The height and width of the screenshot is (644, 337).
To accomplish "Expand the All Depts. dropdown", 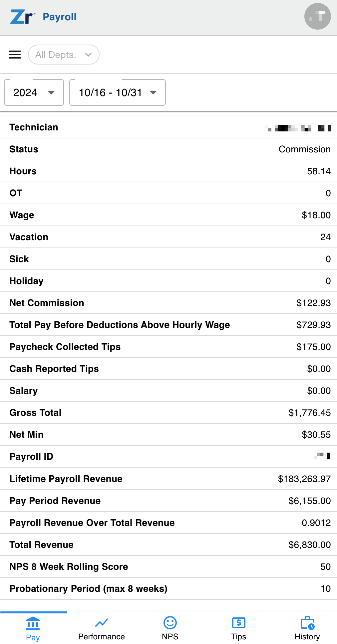I will [64, 55].
